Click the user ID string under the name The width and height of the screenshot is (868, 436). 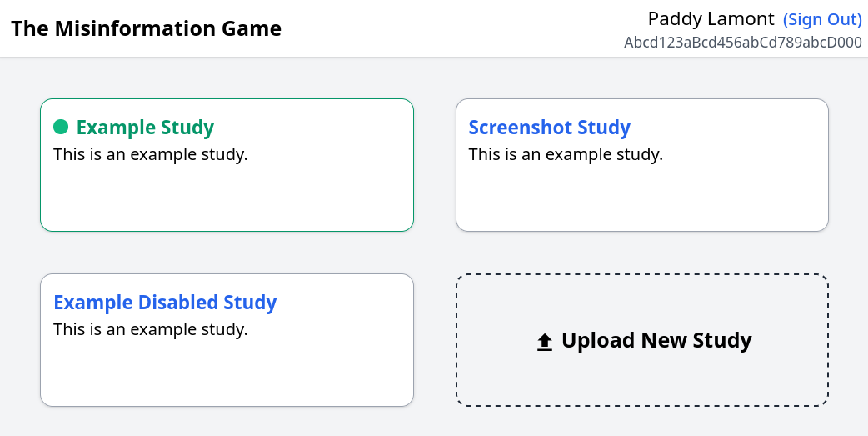point(743,43)
